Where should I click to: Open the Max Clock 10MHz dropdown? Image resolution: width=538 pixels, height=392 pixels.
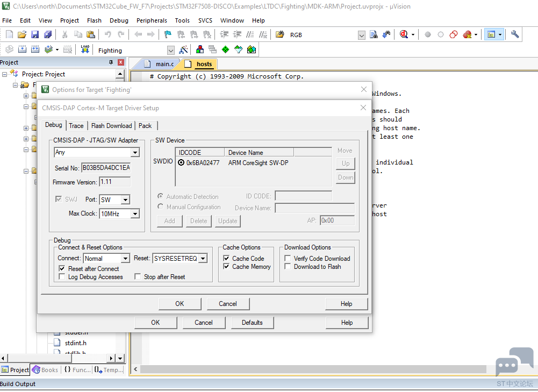pyautogui.click(x=135, y=214)
